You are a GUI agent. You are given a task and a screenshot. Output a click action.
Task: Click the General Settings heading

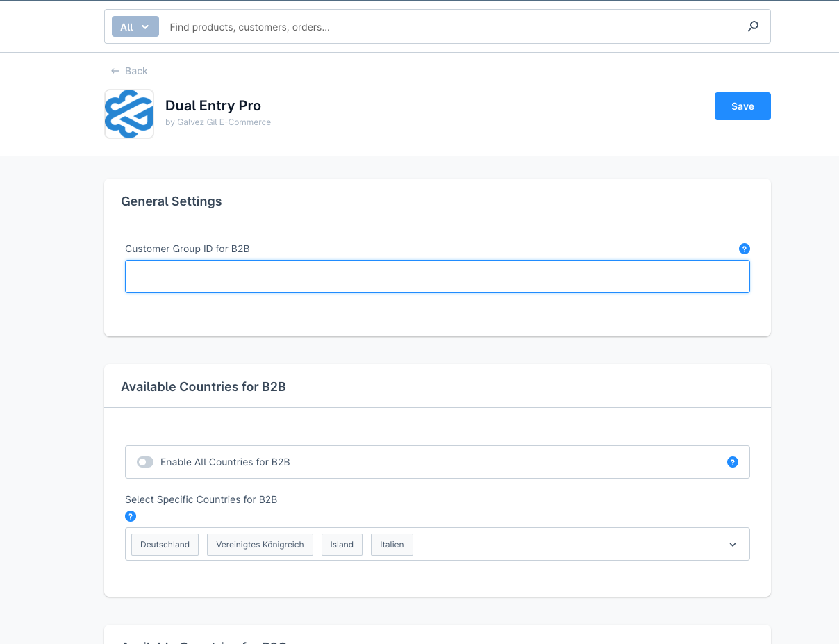click(x=172, y=201)
